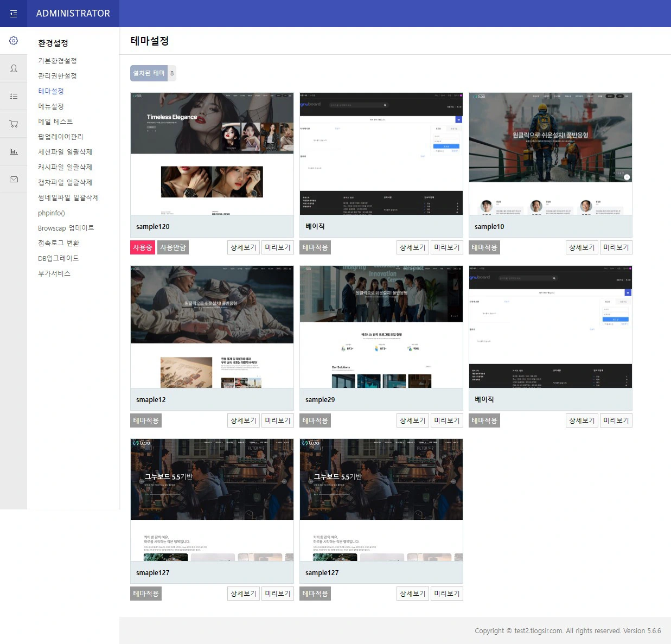The image size is (671, 644).
Task: Click the sample120 theme thumbnail
Action: (x=212, y=154)
